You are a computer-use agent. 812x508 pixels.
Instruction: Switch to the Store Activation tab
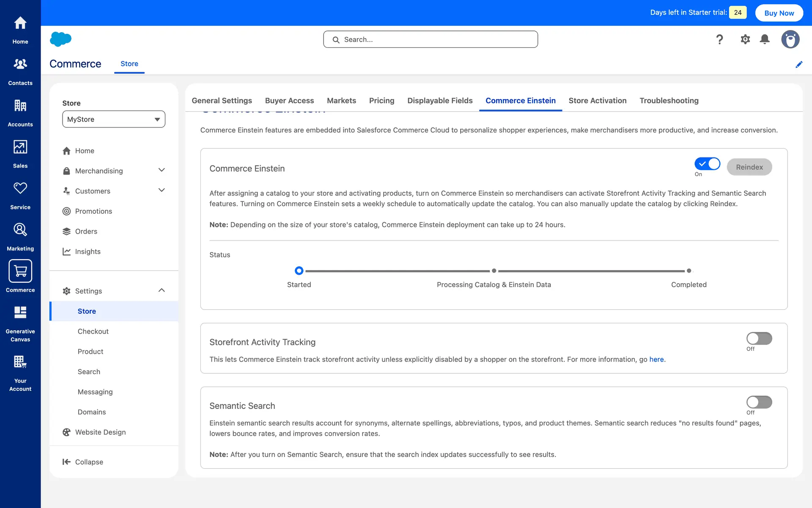(x=597, y=101)
